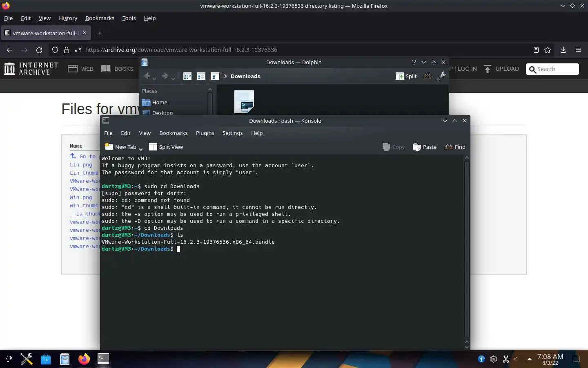Open Dolphin forward history dropdown
Viewport: 588px width, 368px height.
click(173, 79)
